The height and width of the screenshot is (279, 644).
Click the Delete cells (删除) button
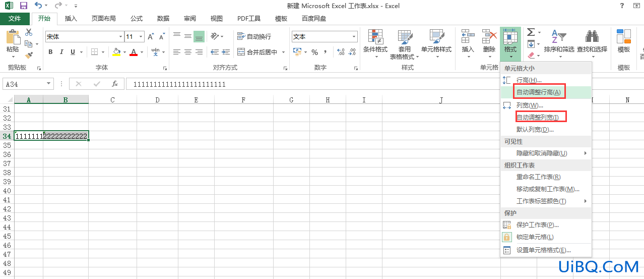(x=489, y=44)
